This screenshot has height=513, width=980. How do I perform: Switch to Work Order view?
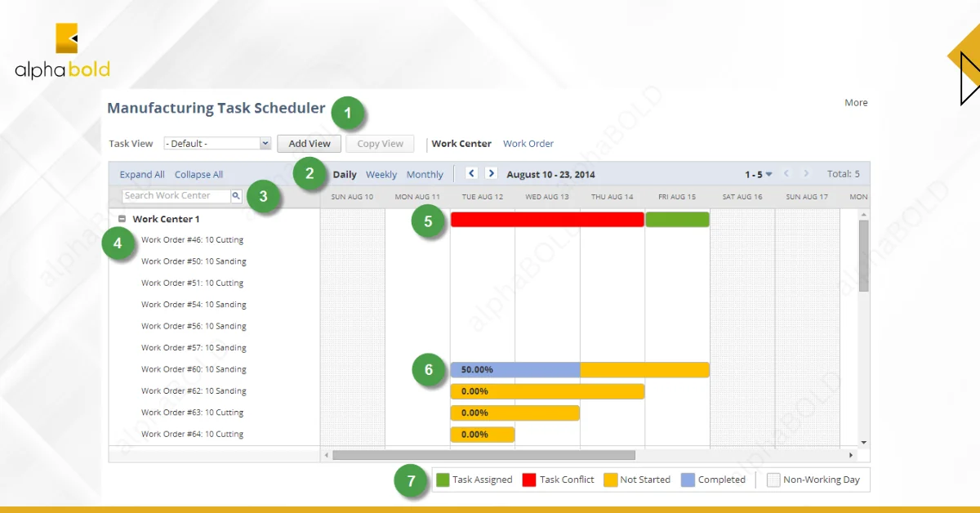click(x=528, y=144)
